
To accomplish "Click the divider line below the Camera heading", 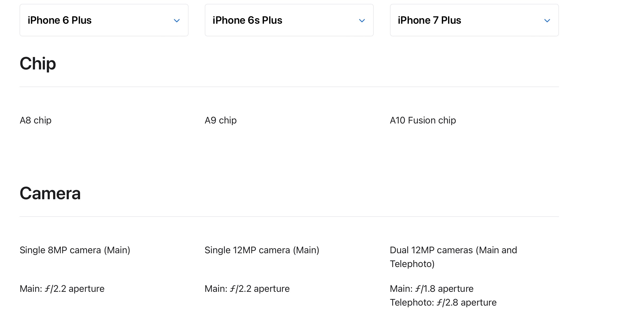I will (x=289, y=217).
